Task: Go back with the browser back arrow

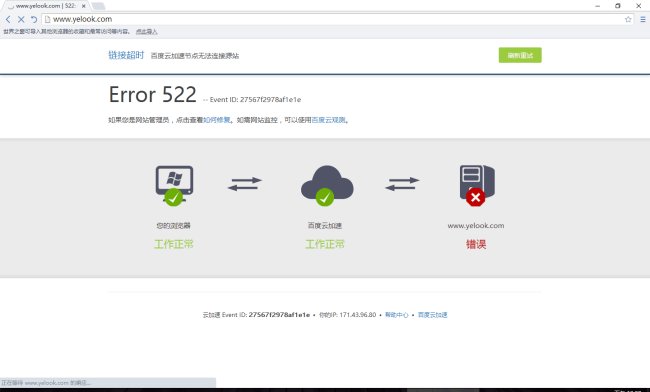Action: click(x=8, y=19)
